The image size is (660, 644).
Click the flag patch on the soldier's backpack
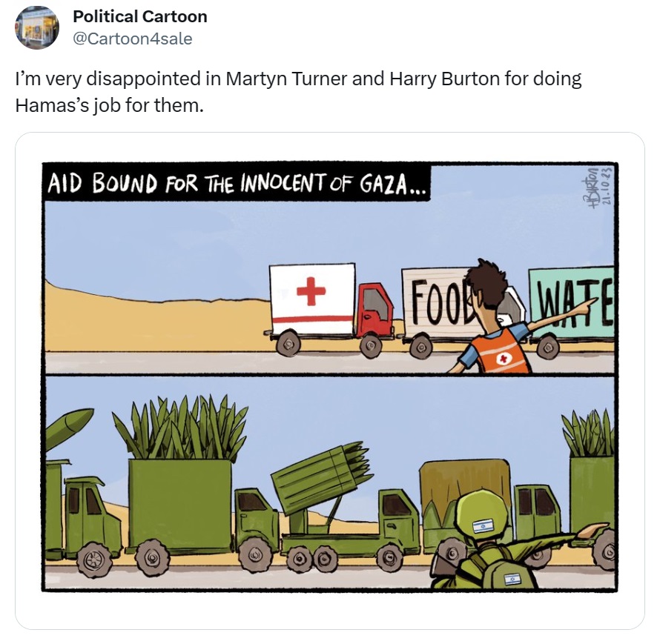(x=512, y=580)
